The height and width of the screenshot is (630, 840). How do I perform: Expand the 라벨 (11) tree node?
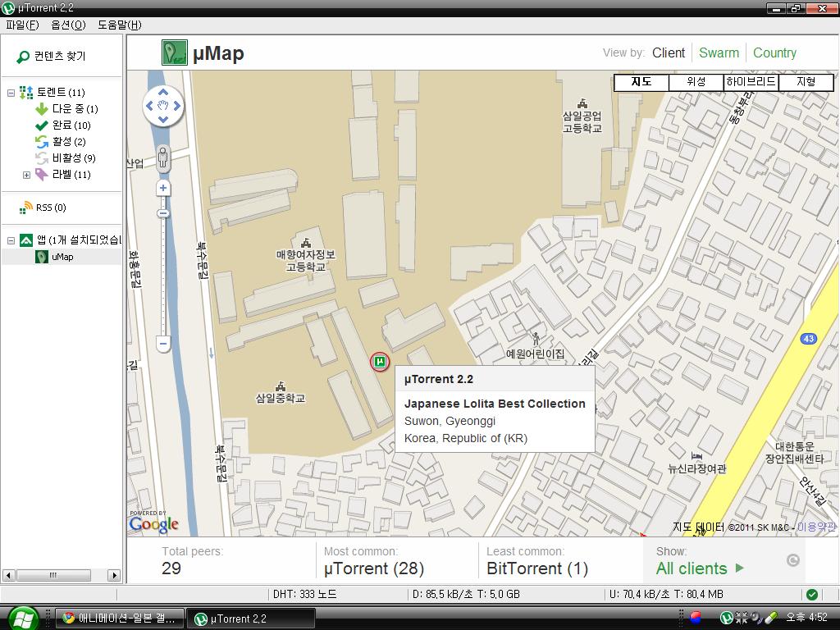point(26,175)
